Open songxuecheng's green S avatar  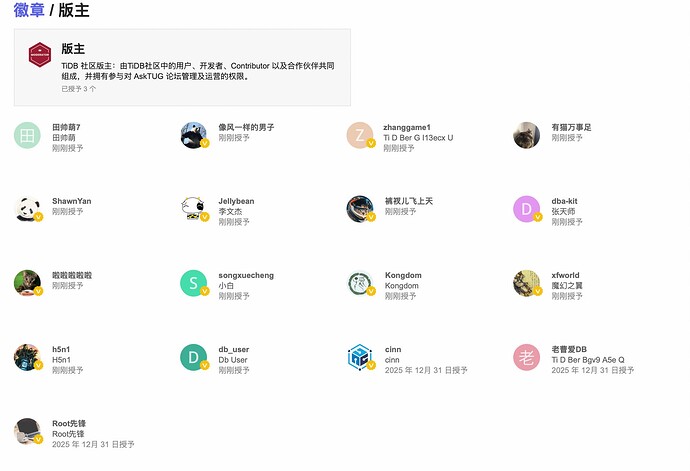[x=194, y=283]
